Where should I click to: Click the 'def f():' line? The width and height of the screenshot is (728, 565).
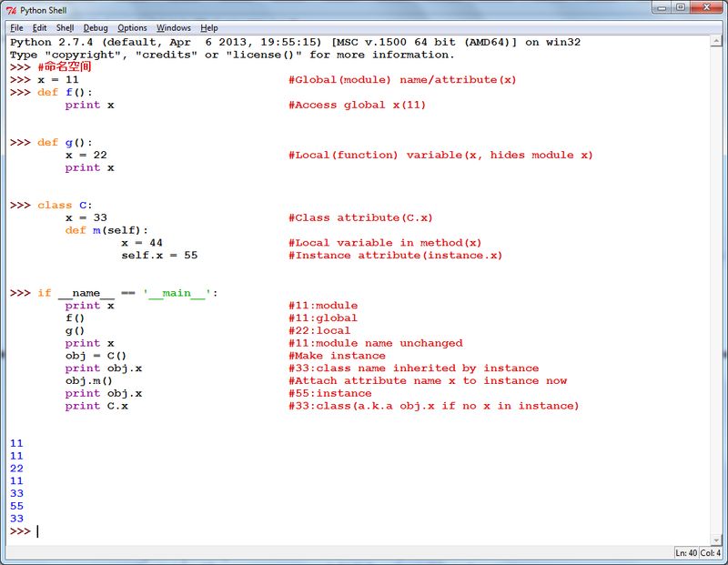(x=65, y=93)
